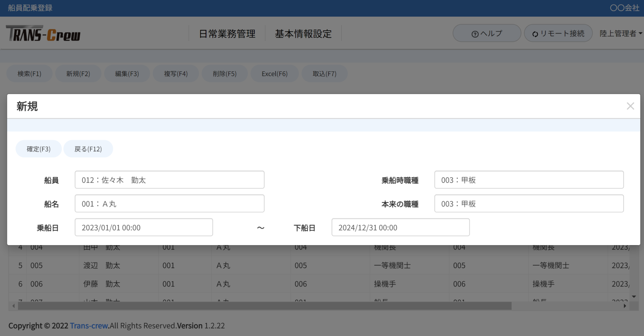Open the ヘルプ help button
The height and width of the screenshot is (336, 644).
[x=486, y=33]
